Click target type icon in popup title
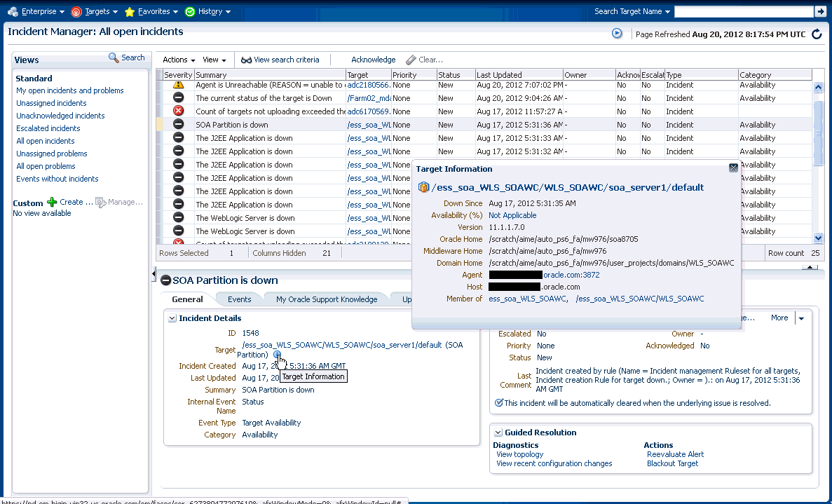The height and width of the screenshot is (504, 832). point(423,187)
